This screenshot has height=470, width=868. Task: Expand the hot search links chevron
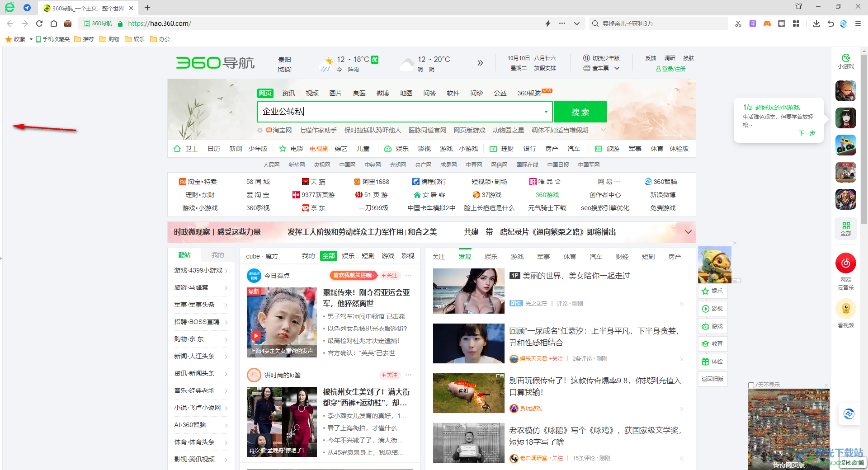pyautogui.click(x=603, y=130)
